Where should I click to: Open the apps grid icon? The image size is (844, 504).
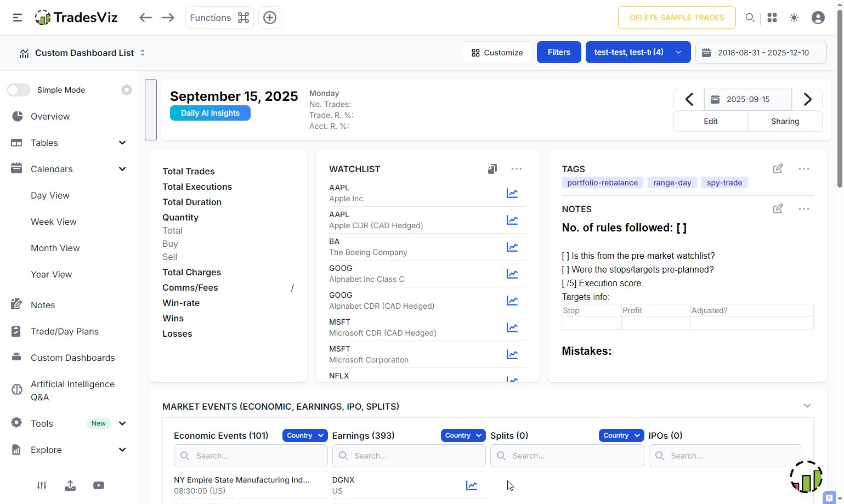tap(772, 18)
